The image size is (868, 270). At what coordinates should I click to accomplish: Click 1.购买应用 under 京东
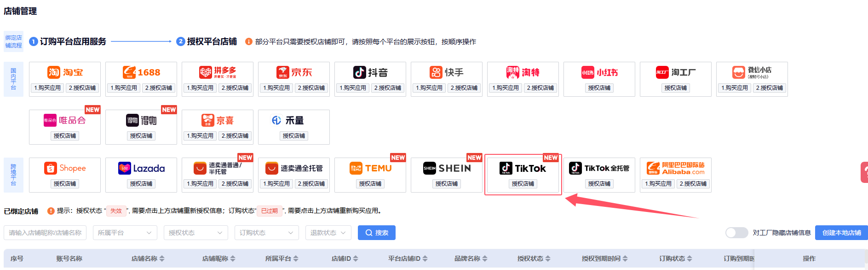[x=276, y=88]
